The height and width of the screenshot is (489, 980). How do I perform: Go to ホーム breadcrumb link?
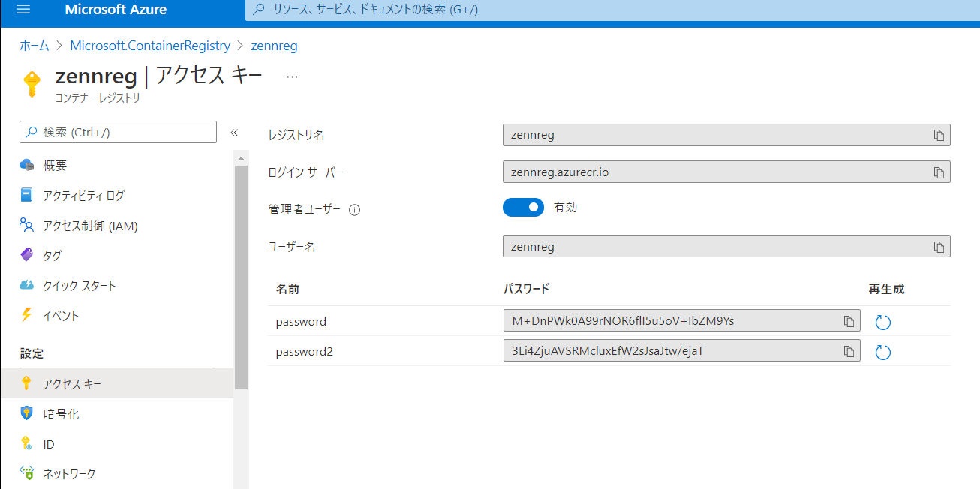point(34,46)
